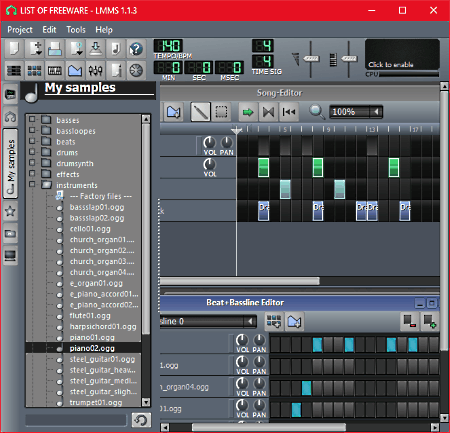Select flute01.ogg sample
This screenshot has height=433, width=450.
click(90, 316)
